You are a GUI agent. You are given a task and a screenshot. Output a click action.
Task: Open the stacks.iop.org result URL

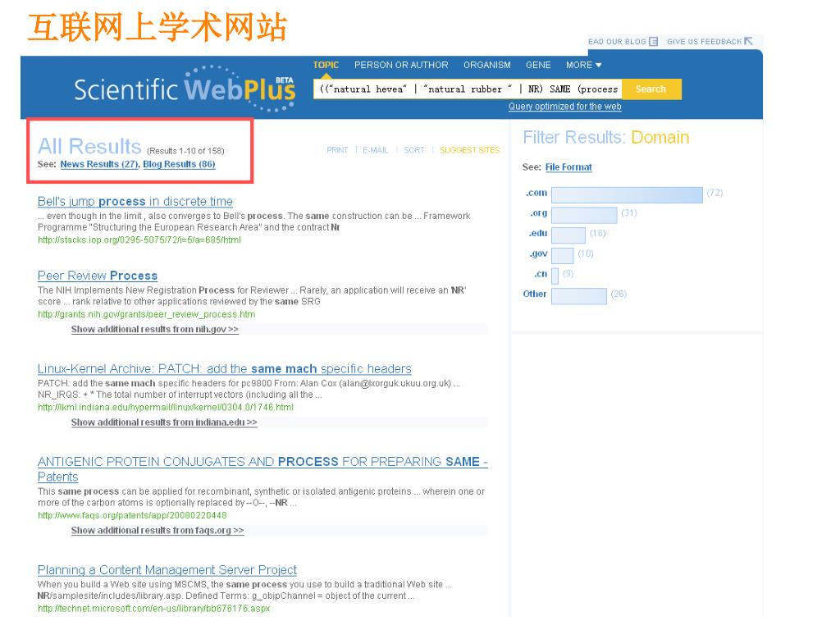[139, 240]
